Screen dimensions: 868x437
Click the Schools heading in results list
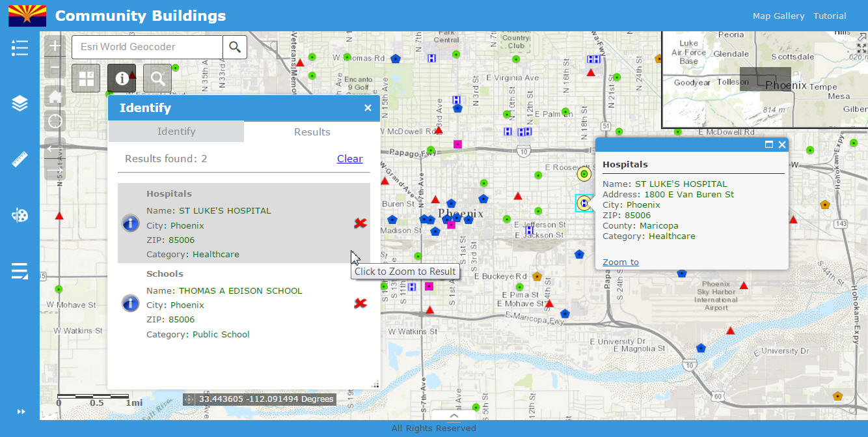click(165, 274)
